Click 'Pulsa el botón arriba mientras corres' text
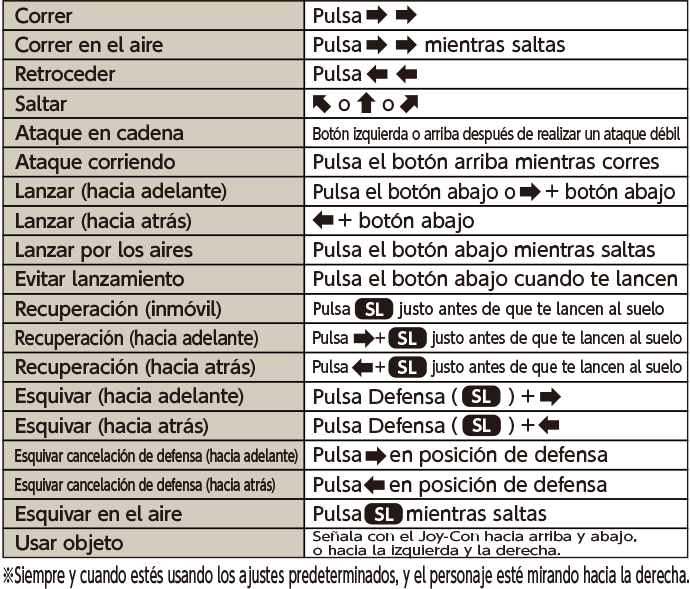Viewport: 690px width, 589px height. click(486, 162)
